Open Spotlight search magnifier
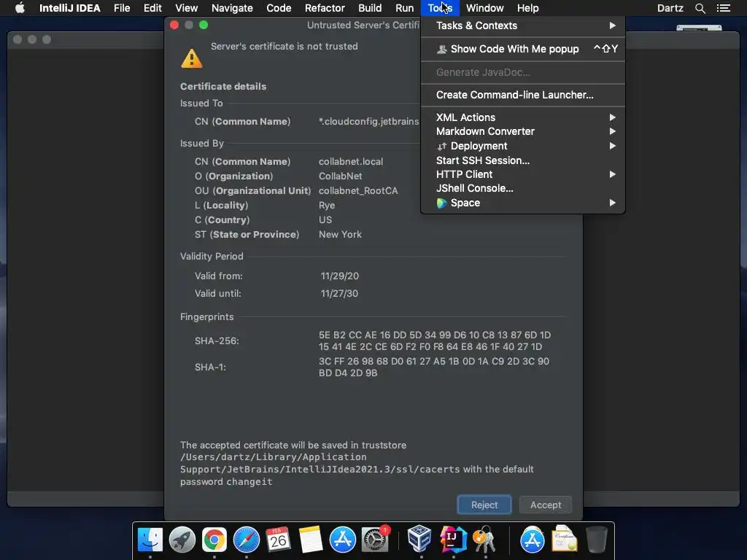Image resolution: width=747 pixels, height=560 pixels. pyautogui.click(x=700, y=8)
